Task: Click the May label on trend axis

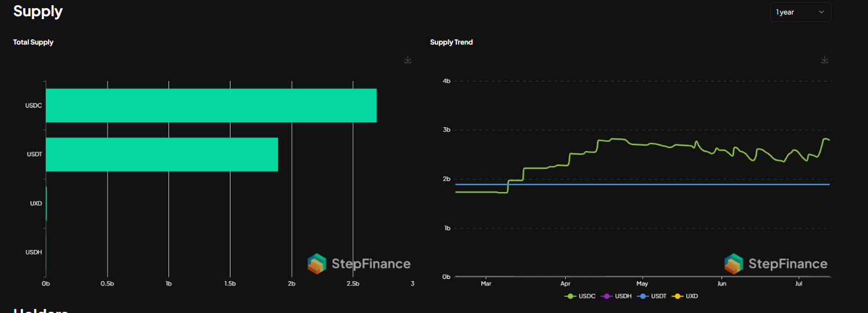Action: [642, 284]
